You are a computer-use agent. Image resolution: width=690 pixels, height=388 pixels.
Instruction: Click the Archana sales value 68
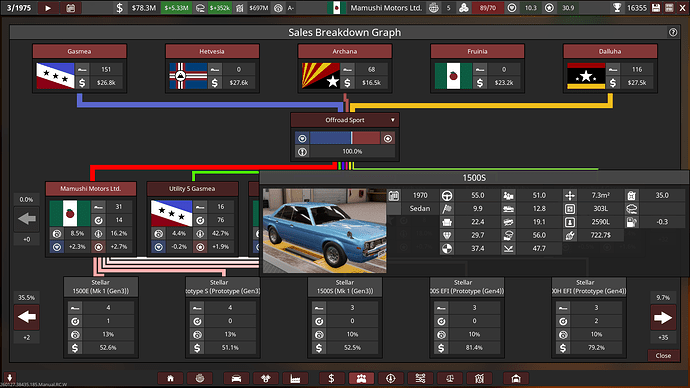pos(371,70)
